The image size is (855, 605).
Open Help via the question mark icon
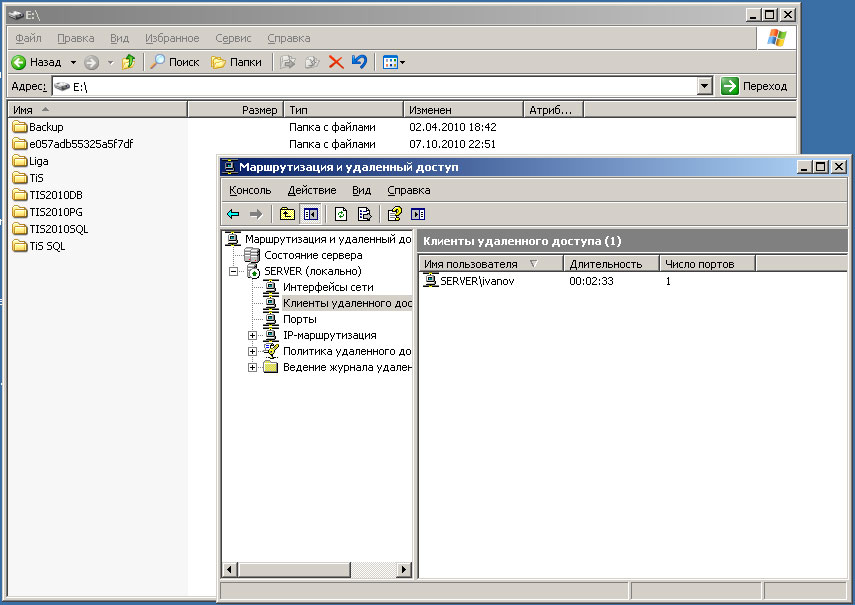394,213
